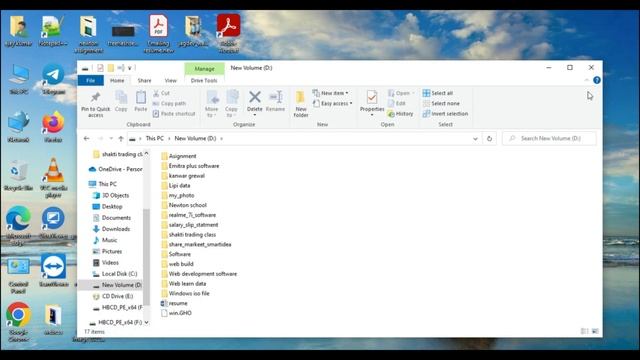
Task: Click Select none in ribbon
Action: tap(441, 103)
